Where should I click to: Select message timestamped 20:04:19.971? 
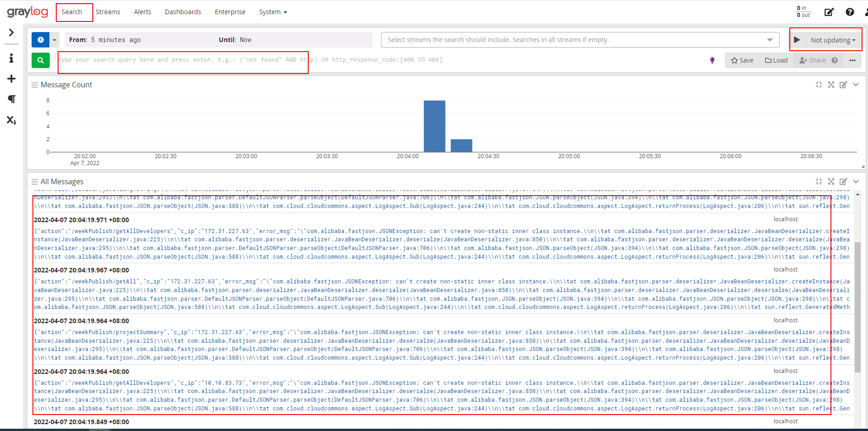81,220
